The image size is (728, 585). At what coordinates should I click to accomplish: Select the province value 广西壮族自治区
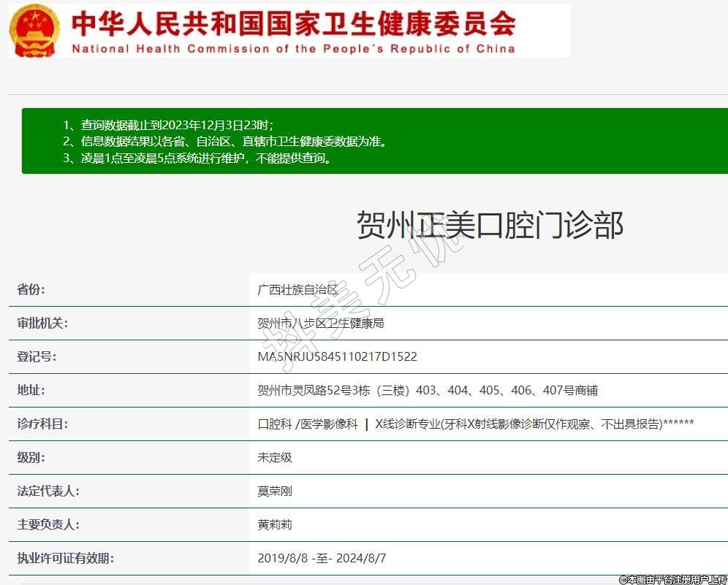(x=298, y=290)
